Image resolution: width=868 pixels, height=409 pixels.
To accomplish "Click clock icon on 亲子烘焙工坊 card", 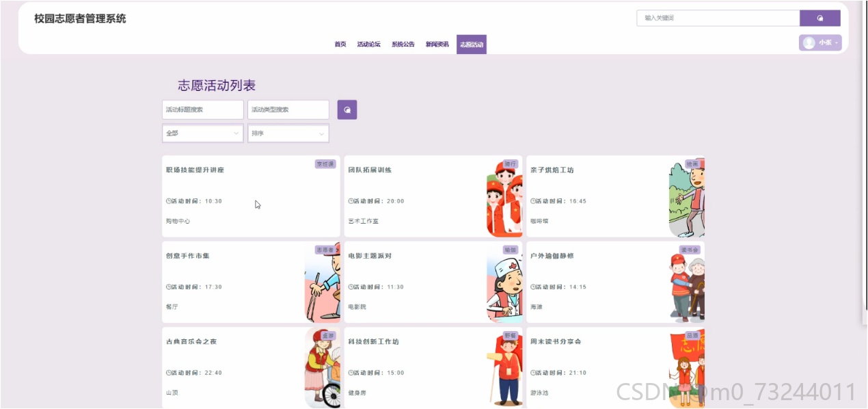I will (x=532, y=201).
